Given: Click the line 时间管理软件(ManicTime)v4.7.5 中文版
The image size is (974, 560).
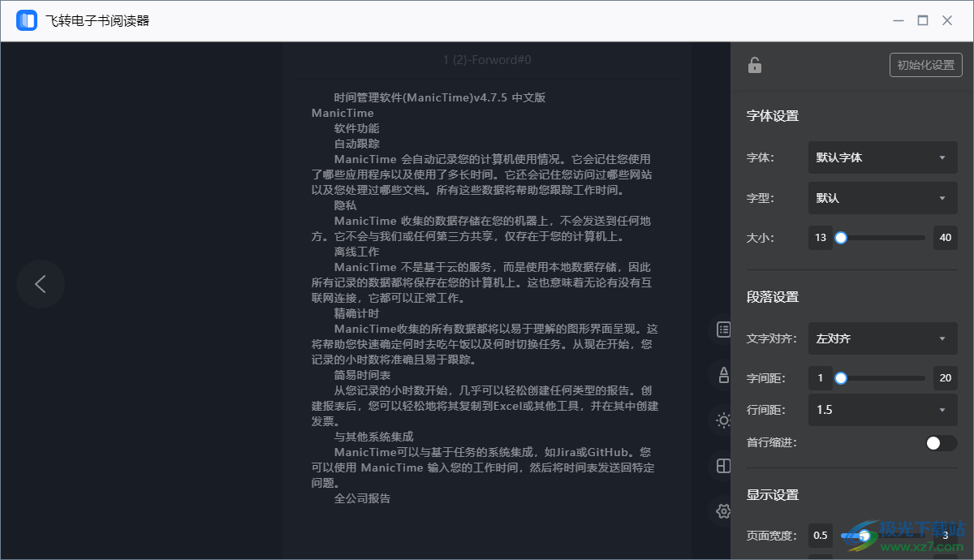Looking at the screenshot, I should click(440, 97).
